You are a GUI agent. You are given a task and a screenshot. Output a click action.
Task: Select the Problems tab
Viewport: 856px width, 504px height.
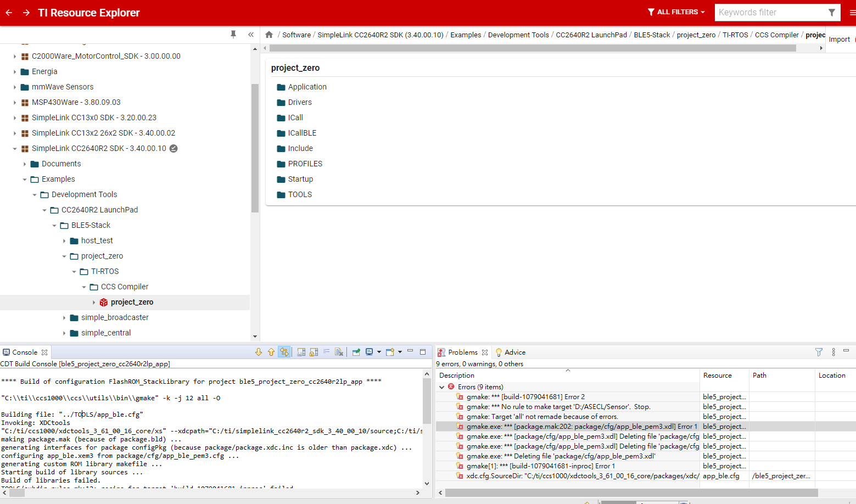[x=462, y=352]
